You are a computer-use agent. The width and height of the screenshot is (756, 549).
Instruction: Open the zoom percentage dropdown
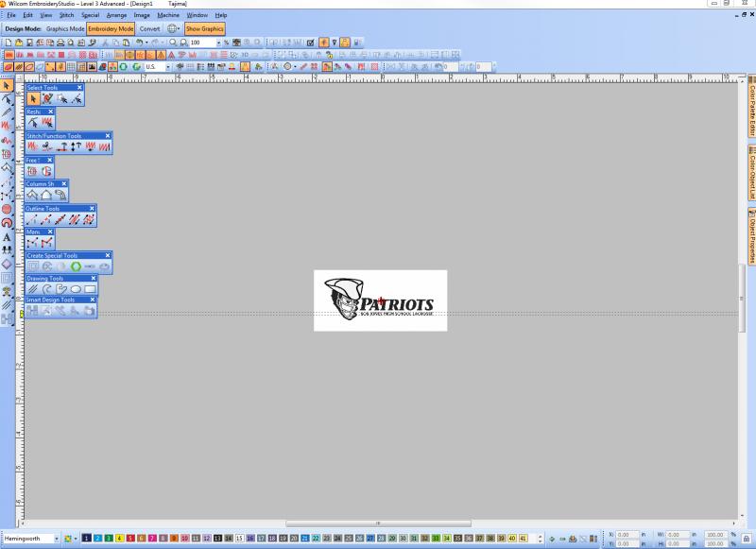[218, 43]
